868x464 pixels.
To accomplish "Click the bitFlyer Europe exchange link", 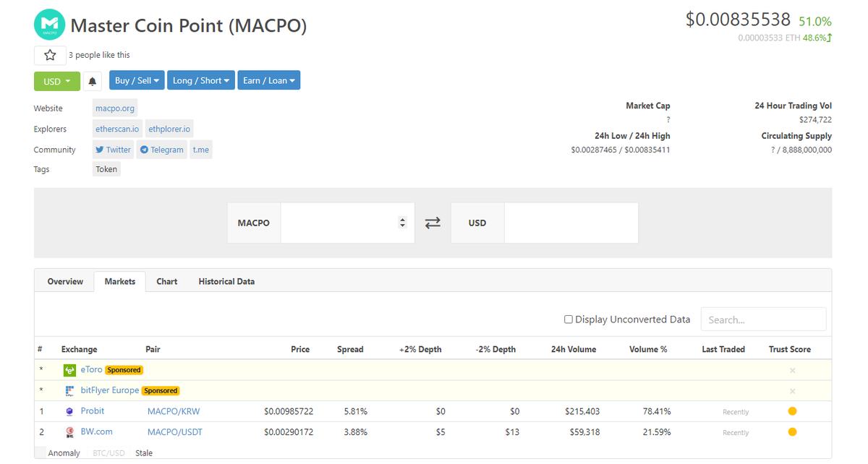I will click(109, 390).
